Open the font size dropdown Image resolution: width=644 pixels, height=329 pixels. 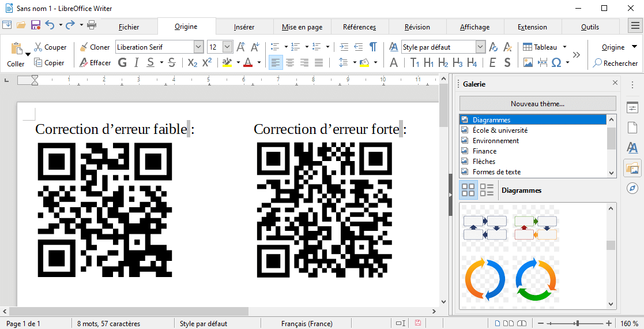(x=228, y=47)
